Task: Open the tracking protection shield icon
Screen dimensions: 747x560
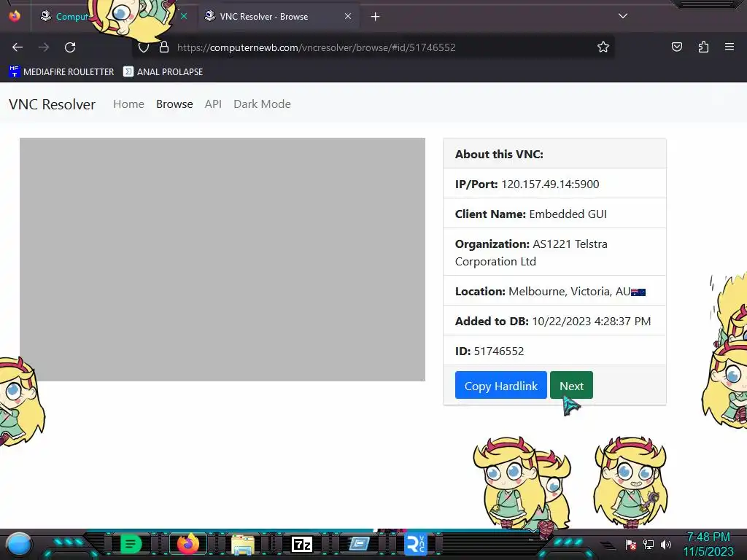Action: [144, 47]
